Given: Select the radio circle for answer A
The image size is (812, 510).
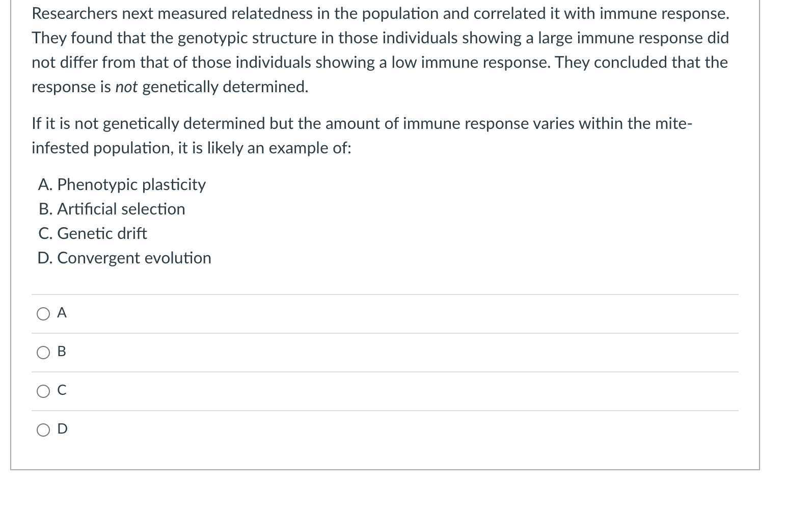Looking at the screenshot, I should click(43, 314).
